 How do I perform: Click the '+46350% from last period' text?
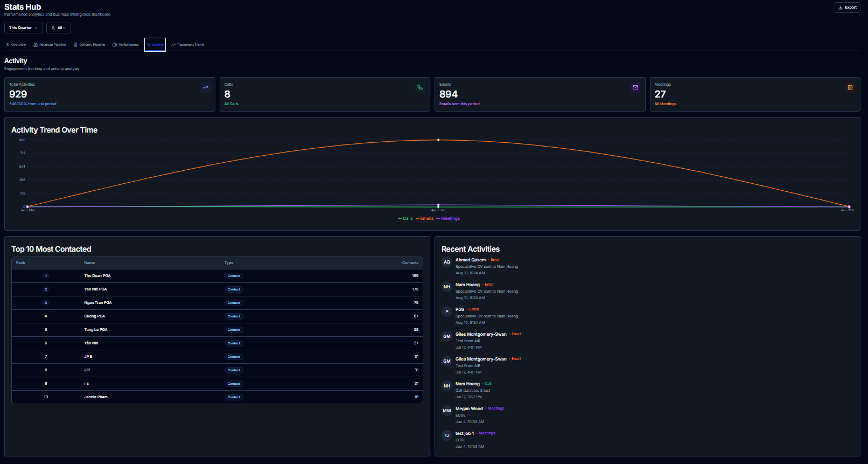point(33,104)
